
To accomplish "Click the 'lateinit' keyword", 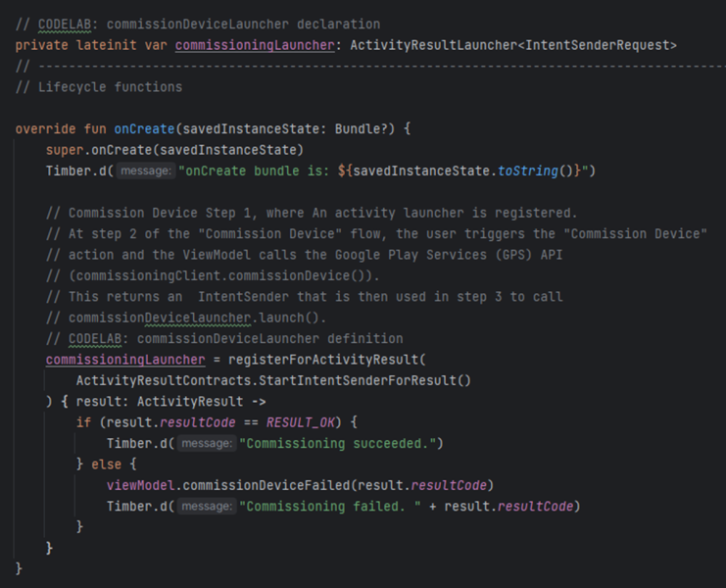I will pyautogui.click(x=106, y=45).
